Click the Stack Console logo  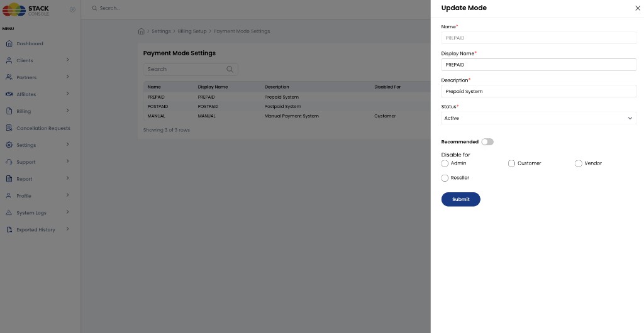25,9
